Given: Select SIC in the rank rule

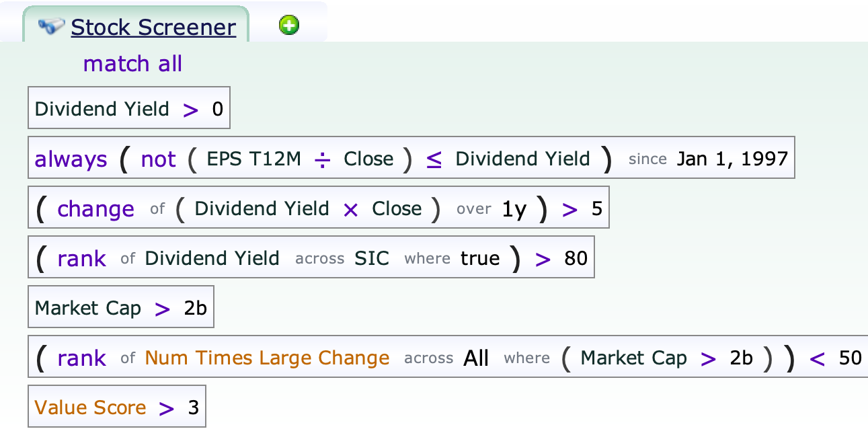Looking at the screenshot, I should click(372, 259).
